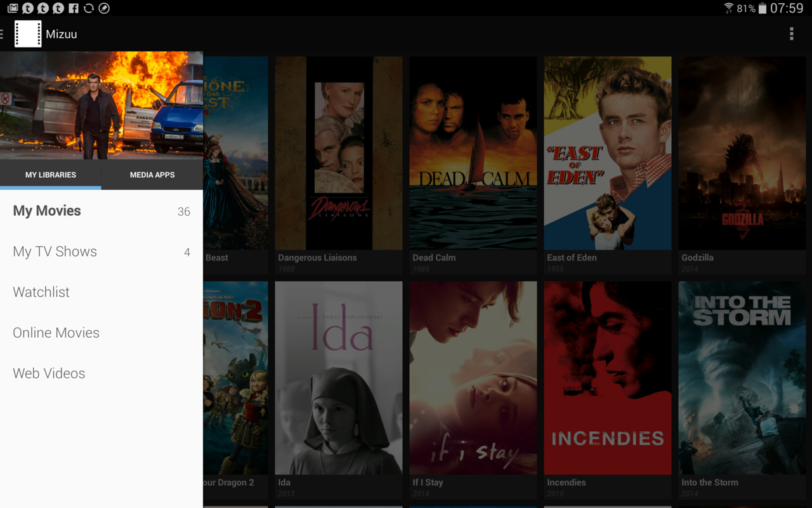Switch to the Media Apps tab
The height and width of the screenshot is (508, 812).
(x=152, y=175)
